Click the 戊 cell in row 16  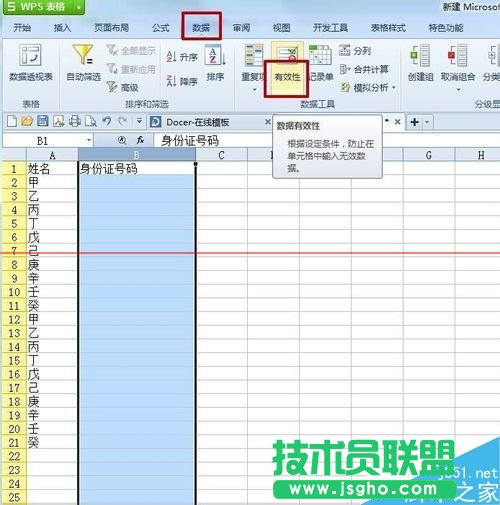coord(52,374)
